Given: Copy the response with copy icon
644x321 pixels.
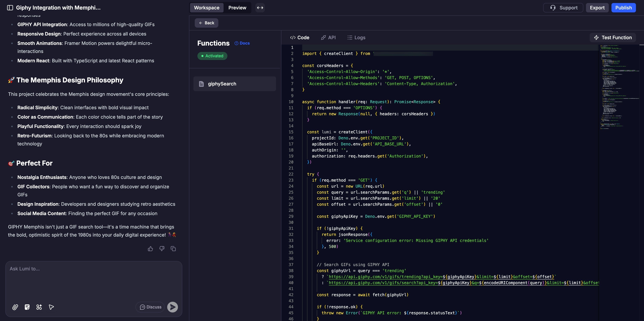Looking at the screenshot, I should [173, 249].
